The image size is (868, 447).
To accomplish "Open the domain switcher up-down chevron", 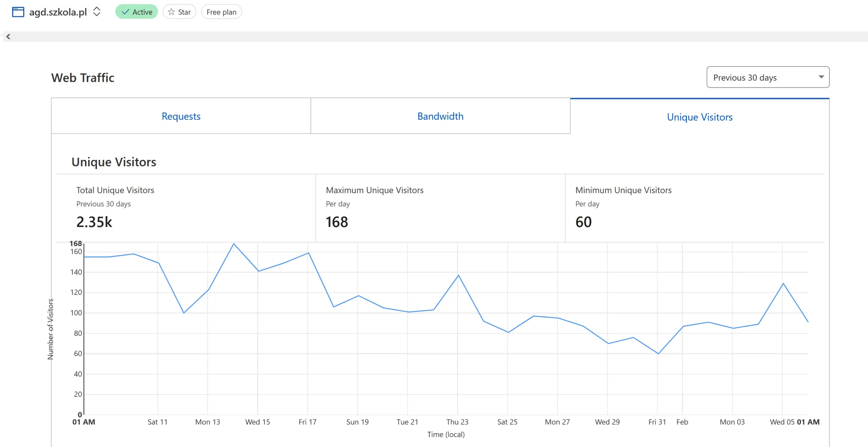I will click(x=97, y=12).
